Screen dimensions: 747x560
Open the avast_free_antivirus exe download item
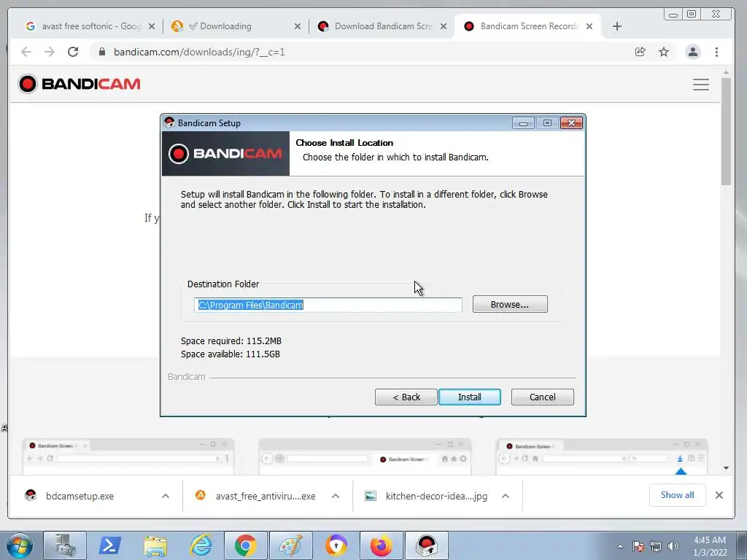(x=255, y=496)
